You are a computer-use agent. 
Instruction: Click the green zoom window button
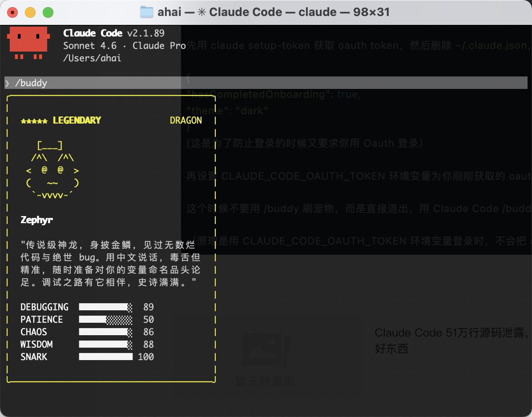coord(48,12)
